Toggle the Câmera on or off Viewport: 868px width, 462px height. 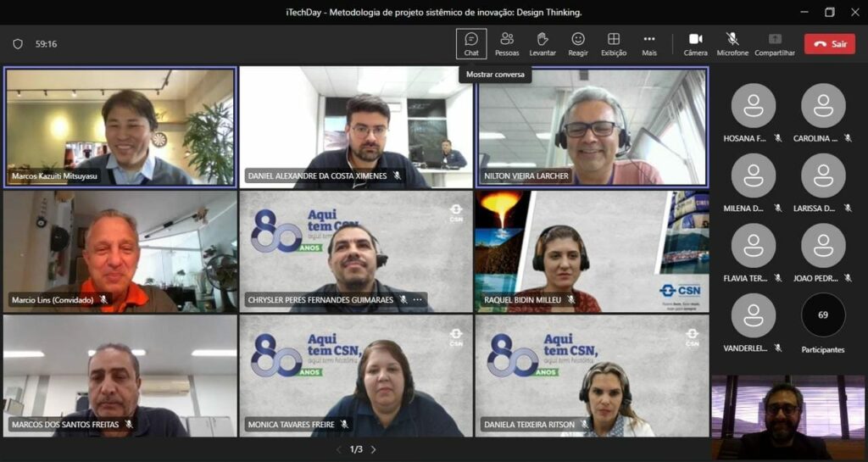[695, 43]
